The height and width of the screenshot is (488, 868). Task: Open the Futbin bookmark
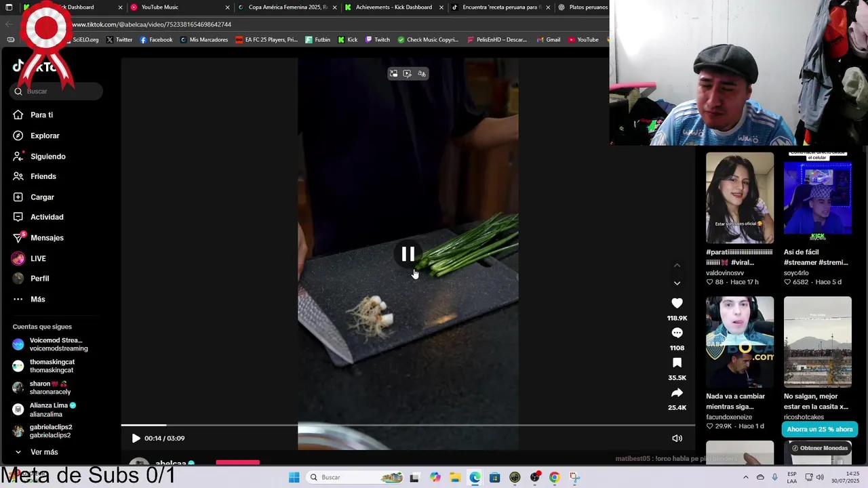pyautogui.click(x=317, y=40)
